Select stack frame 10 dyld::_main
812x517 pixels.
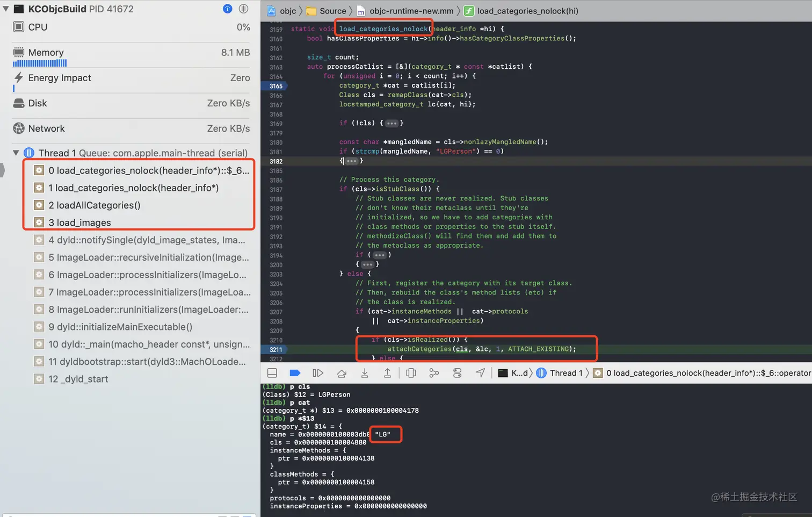coord(142,344)
